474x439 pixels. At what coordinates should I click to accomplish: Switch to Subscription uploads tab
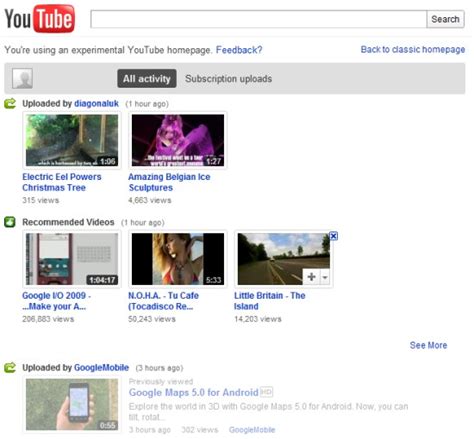228,79
